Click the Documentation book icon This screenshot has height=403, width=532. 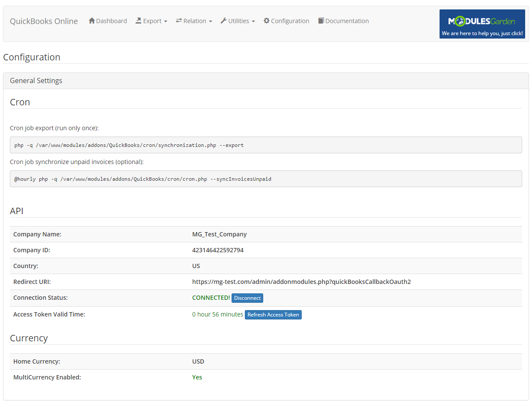321,20
